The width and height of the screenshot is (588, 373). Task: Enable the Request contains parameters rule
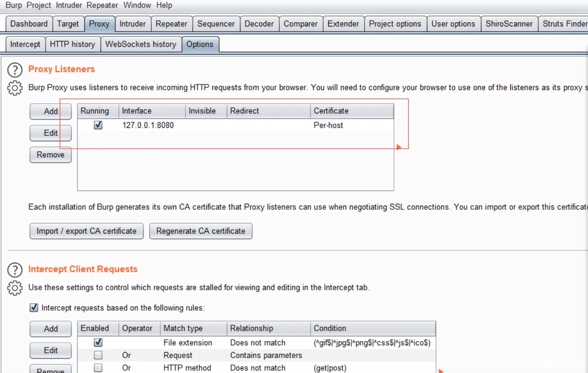98,355
